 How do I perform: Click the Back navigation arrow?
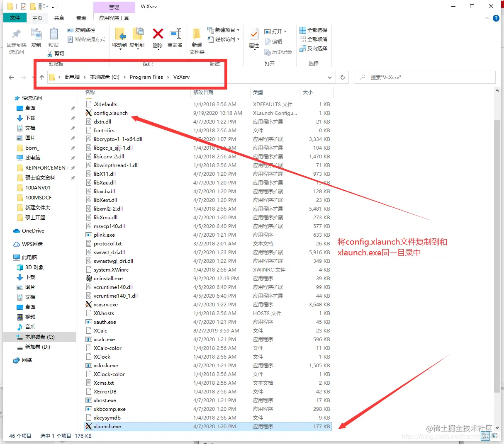11,78
